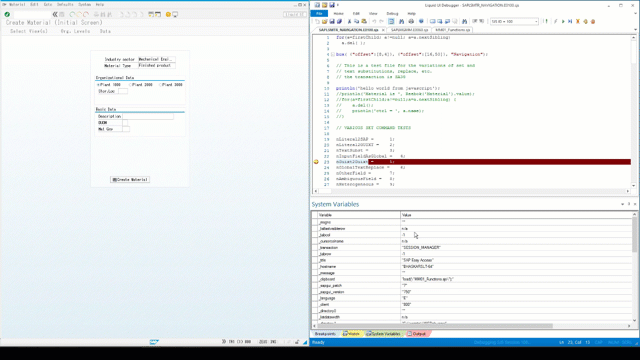Viewport: 640px width, 360px height.
Task: Open the System Variables panel dropdown arrow
Action: pyautogui.click(x=622, y=204)
